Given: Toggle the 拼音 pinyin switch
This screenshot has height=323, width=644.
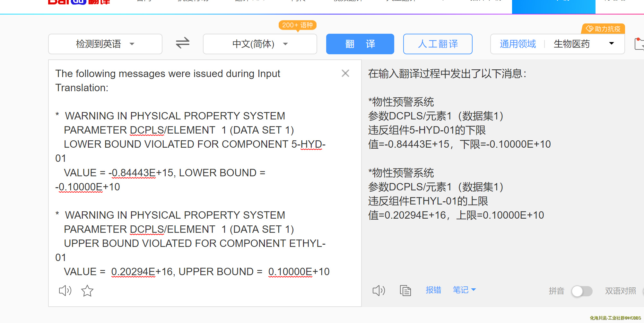Looking at the screenshot, I should pyautogui.click(x=582, y=291).
